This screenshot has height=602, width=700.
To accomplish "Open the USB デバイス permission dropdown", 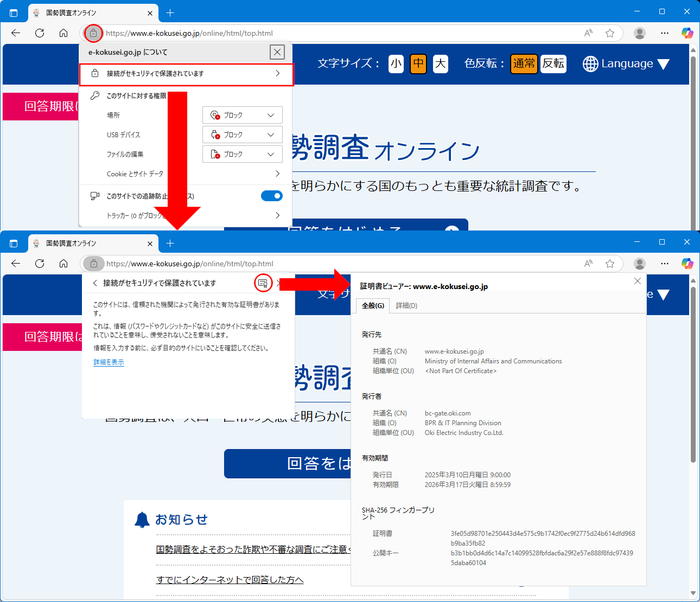I will click(243, 135).
